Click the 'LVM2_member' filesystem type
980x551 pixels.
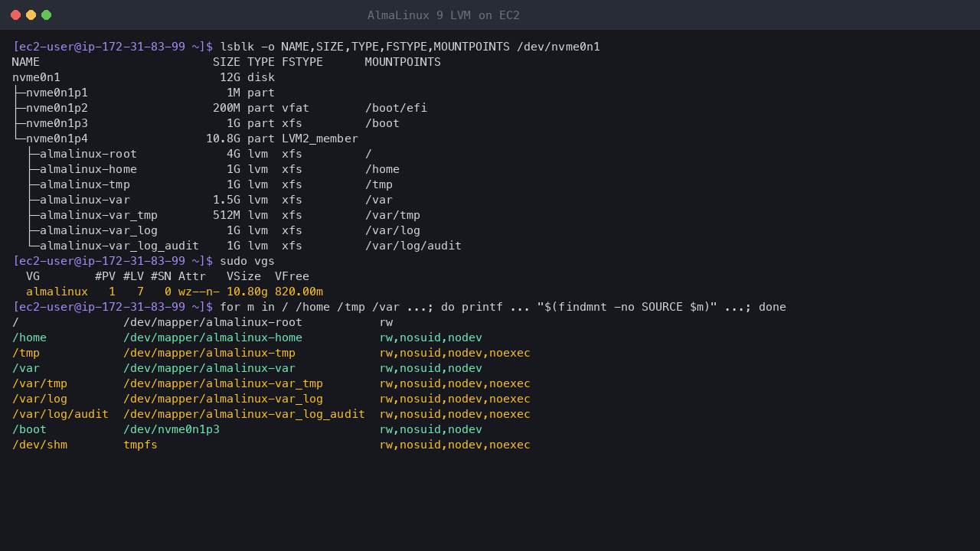coord(320,139)
